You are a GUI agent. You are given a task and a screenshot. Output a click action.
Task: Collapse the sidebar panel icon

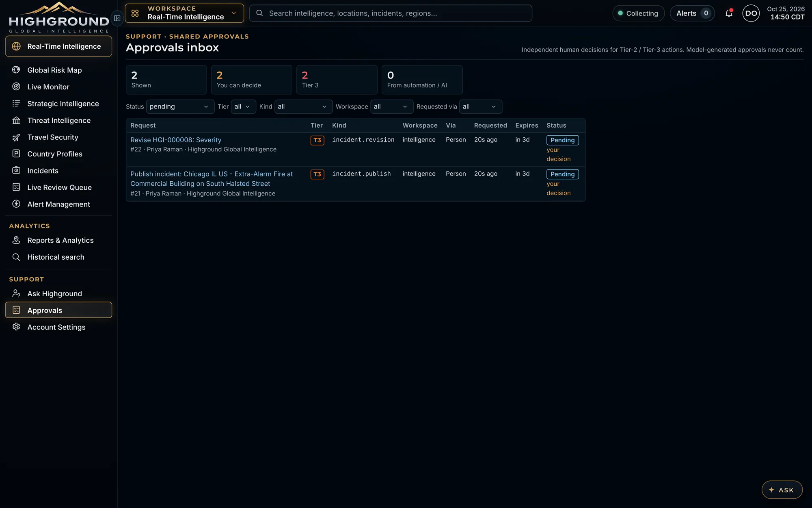[117, 18]
